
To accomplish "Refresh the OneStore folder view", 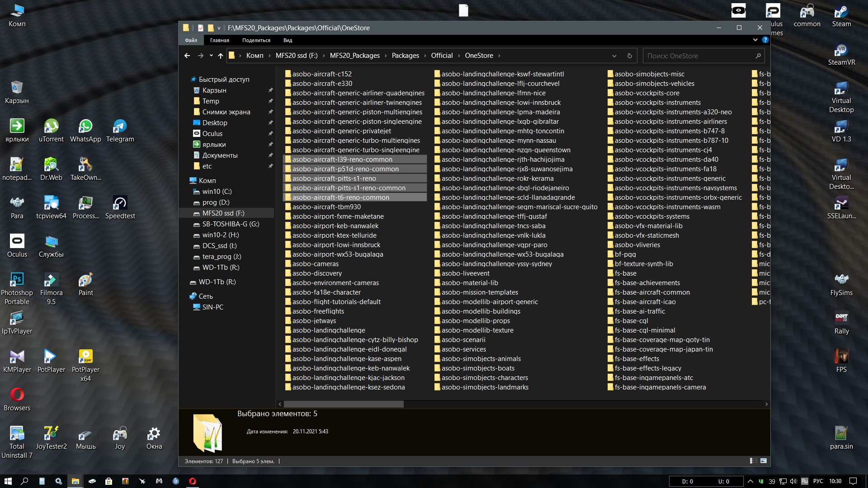I will [629, 56].
